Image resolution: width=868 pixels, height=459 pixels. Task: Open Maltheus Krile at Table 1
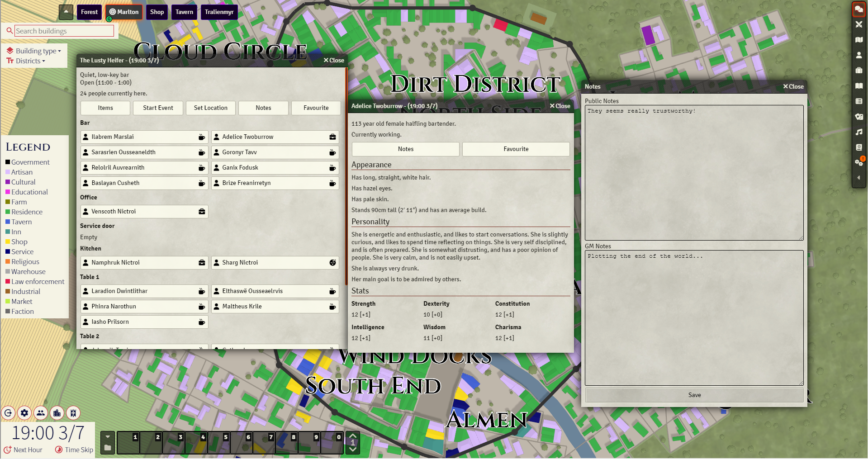point(275,307)
